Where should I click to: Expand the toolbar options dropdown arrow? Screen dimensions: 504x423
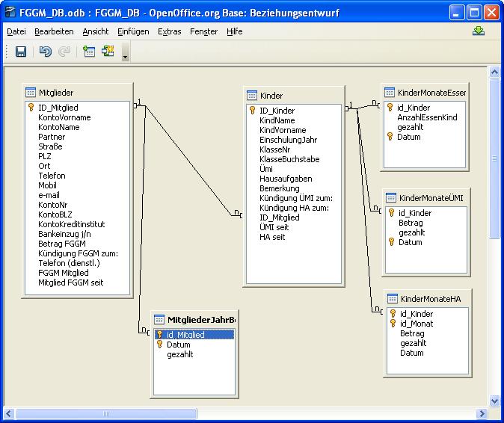click(x=125, y=55)
